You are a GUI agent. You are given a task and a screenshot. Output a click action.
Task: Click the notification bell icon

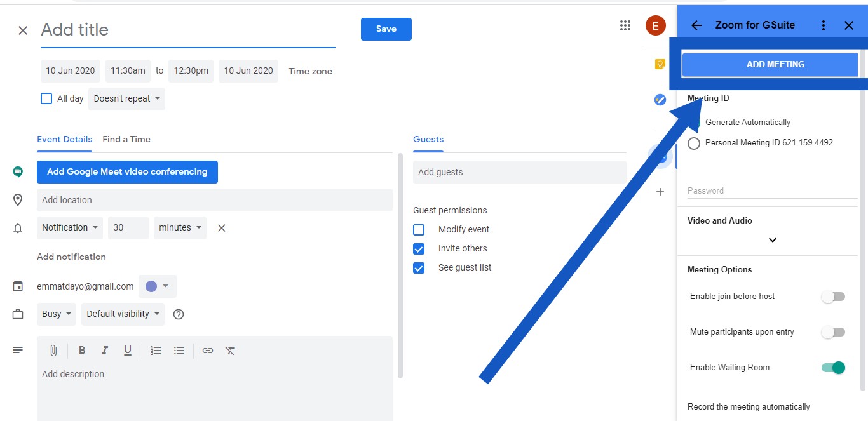coord(18,228)
